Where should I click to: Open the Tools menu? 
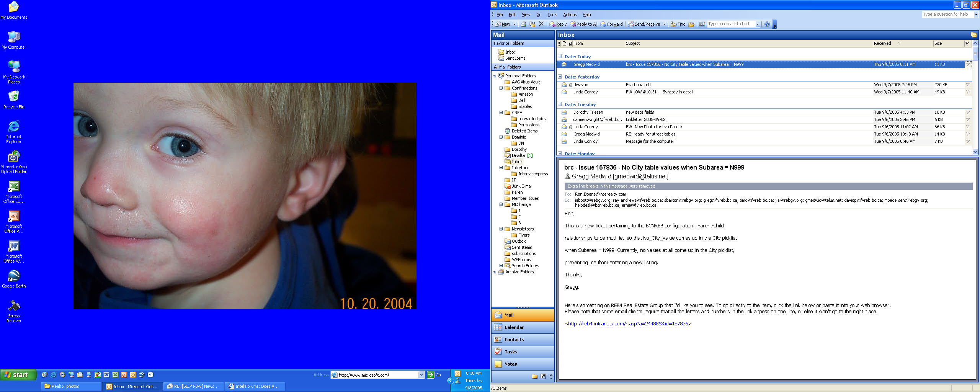(552, 15)
